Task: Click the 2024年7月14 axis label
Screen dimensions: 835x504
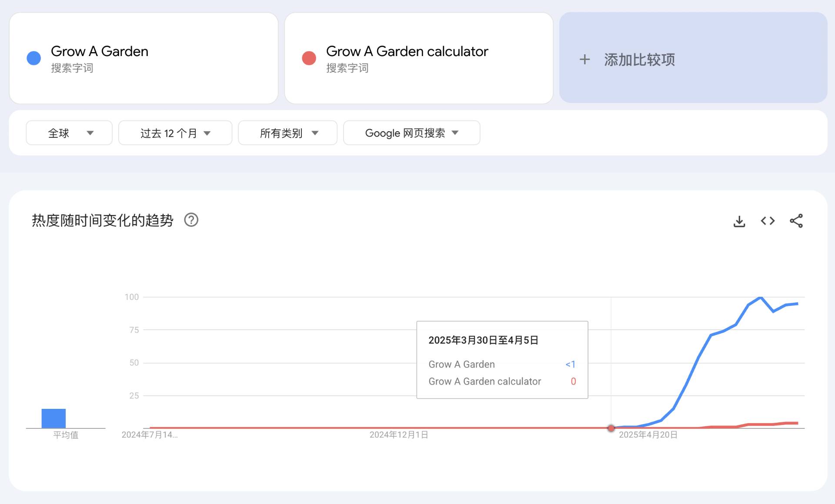Action: pos(150,435)
